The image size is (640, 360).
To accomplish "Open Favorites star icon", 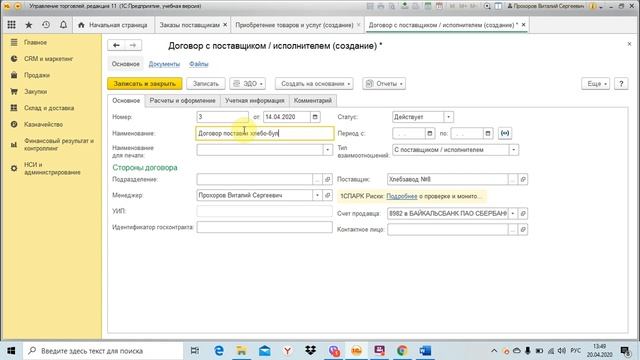I will click(x=29, y=25).
